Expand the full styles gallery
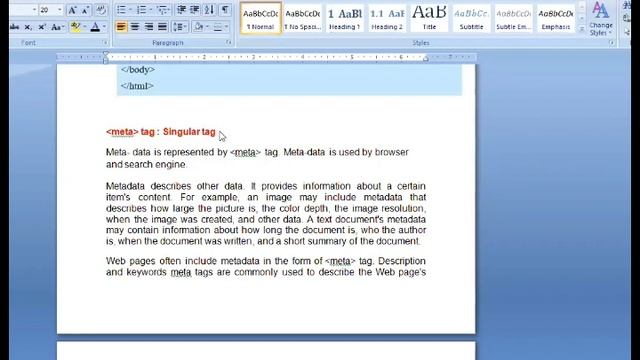Image resolution: width=640 pixels, height=360 pixels. click(582, 29)
